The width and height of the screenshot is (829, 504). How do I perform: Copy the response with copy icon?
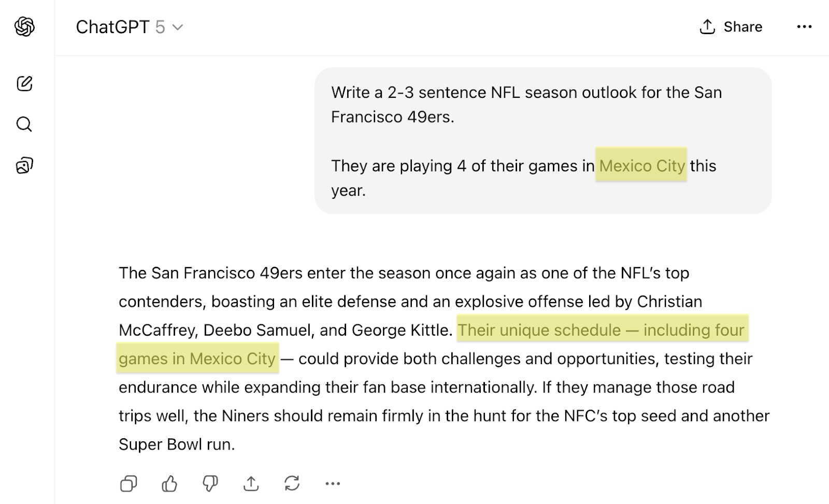(x=128, y=484)
